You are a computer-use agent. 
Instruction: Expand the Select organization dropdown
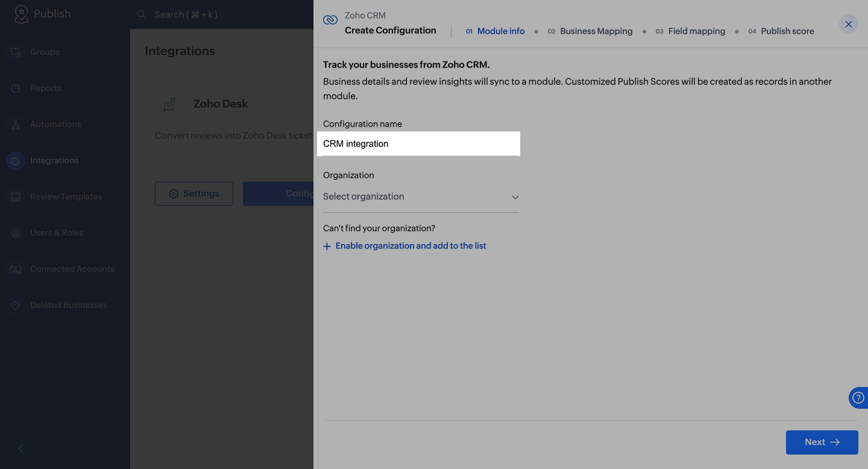(421, 197)
